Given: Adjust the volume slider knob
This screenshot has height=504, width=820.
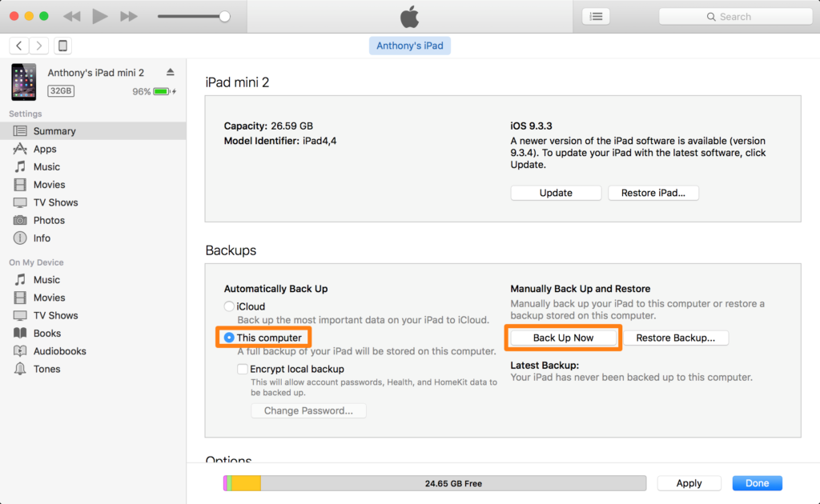Looking at the screenshot, I should pyautogui.click(x=224, y=16).
